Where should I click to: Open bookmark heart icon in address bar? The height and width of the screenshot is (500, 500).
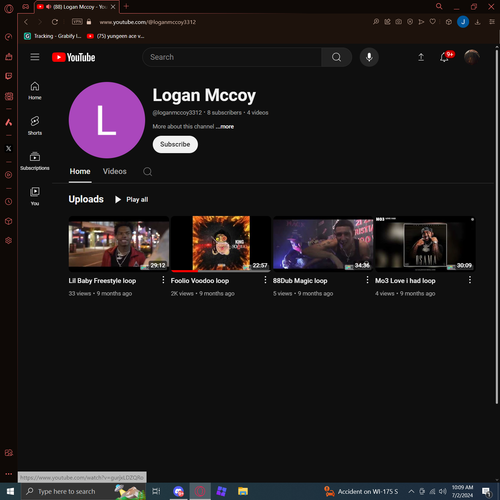(x=432, y=22)
